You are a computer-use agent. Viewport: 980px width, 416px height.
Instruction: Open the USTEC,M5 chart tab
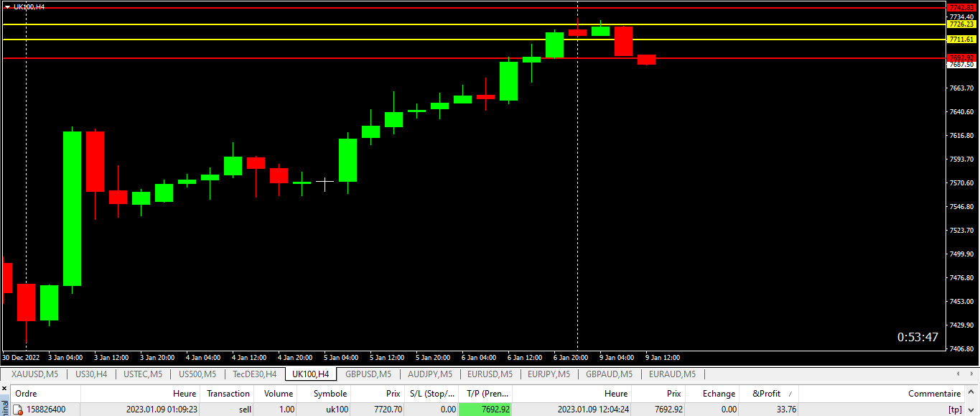click(143, 374)
